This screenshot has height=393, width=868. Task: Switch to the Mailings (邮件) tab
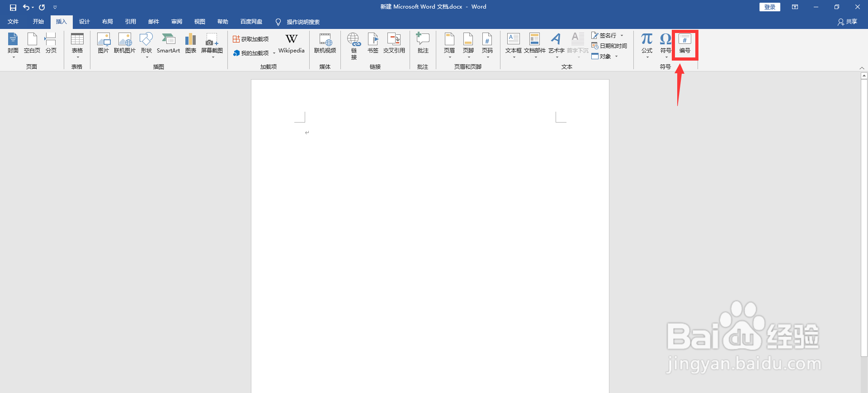pyautogui.click(x=154, y=22)
